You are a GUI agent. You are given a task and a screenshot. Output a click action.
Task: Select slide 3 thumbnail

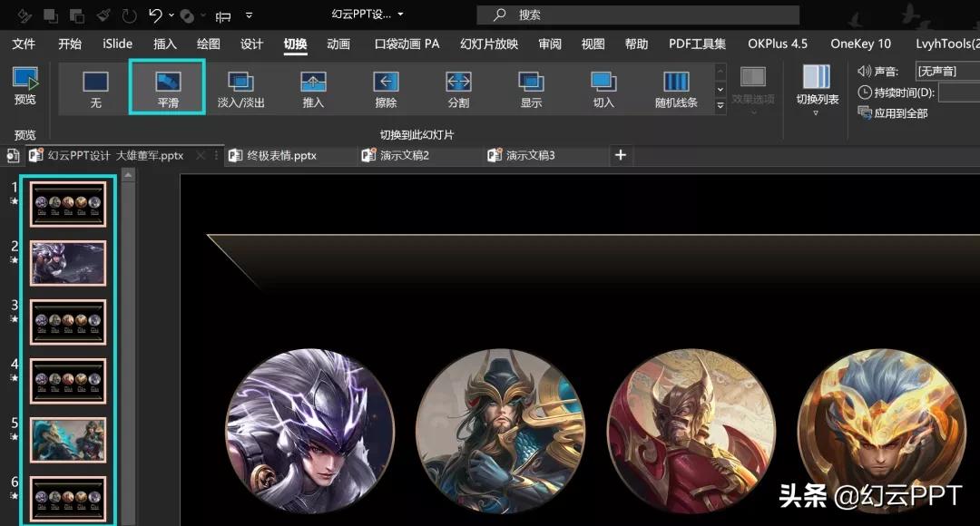[68, 322]
